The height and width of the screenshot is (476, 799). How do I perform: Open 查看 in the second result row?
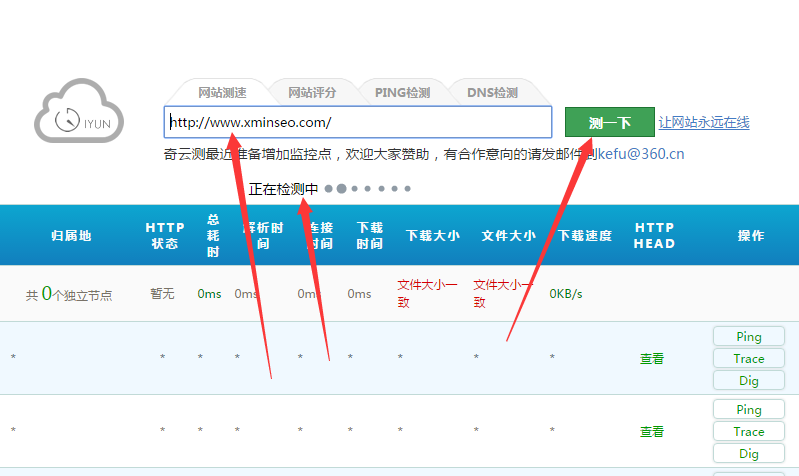coord(652,431)
